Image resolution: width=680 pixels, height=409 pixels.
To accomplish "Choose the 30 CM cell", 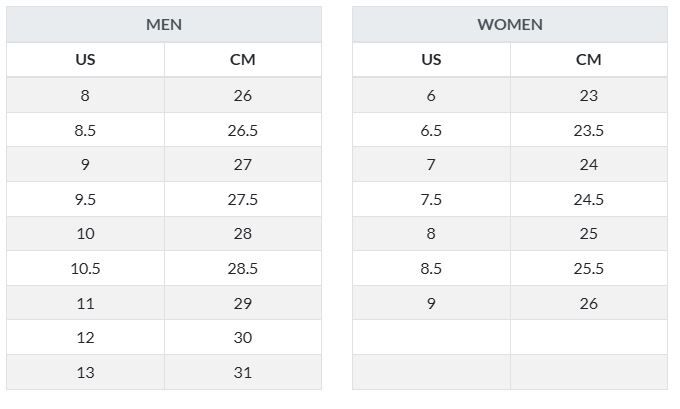I will tap(243, 337).
